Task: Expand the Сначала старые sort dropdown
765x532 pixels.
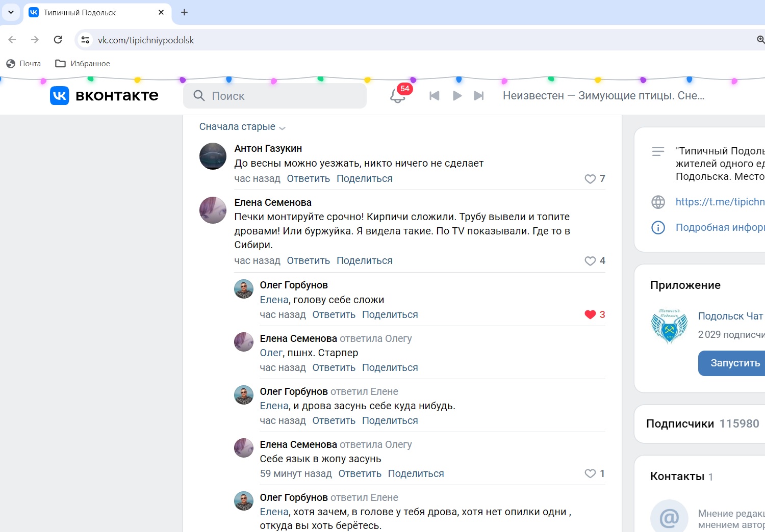Action: 242,127
